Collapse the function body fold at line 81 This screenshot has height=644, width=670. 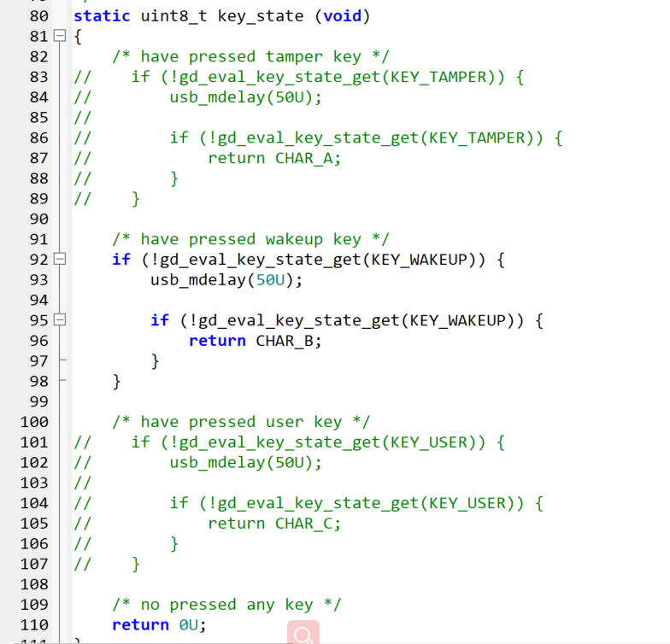pos(60,36)
